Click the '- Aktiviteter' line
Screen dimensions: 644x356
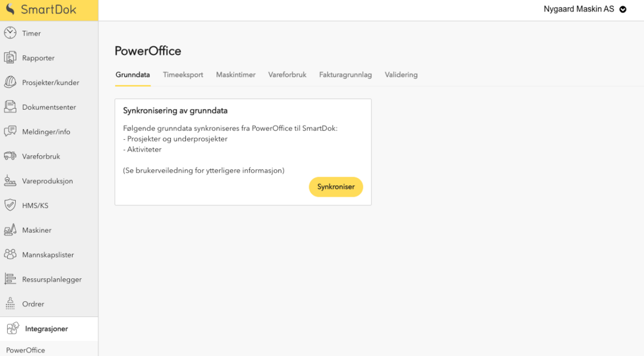click(x=142, y=150)
